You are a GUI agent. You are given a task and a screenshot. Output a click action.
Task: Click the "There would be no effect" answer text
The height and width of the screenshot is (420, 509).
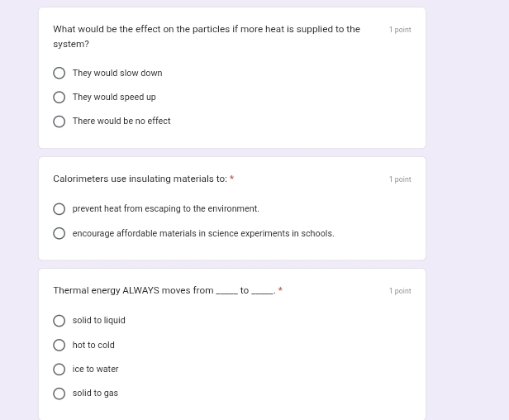(x=121, y=122)
